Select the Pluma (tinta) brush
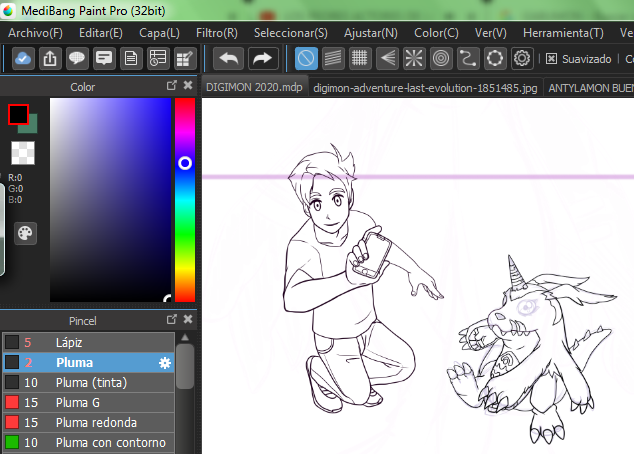Screen dimensions: 634x454 pos(89,382)
